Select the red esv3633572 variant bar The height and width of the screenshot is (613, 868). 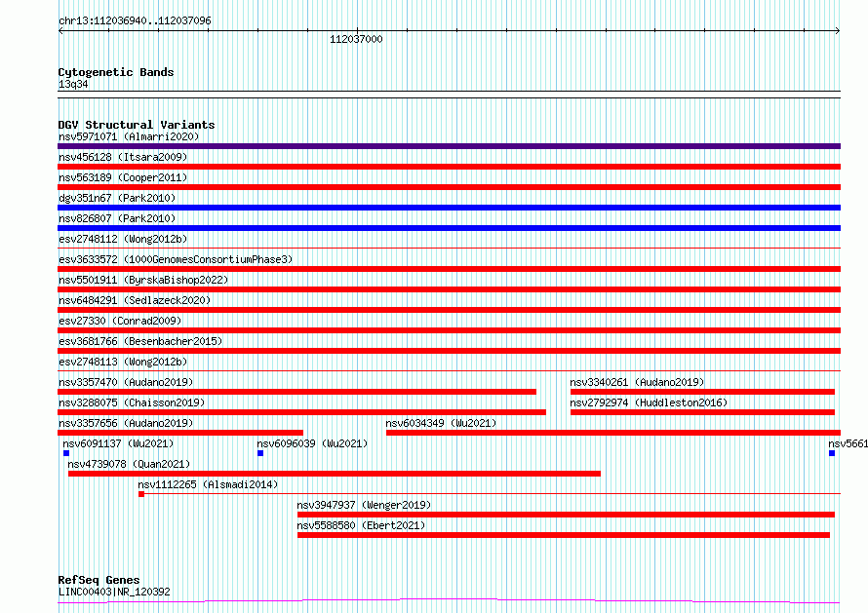pyautogui.click(x=449, y=269)
